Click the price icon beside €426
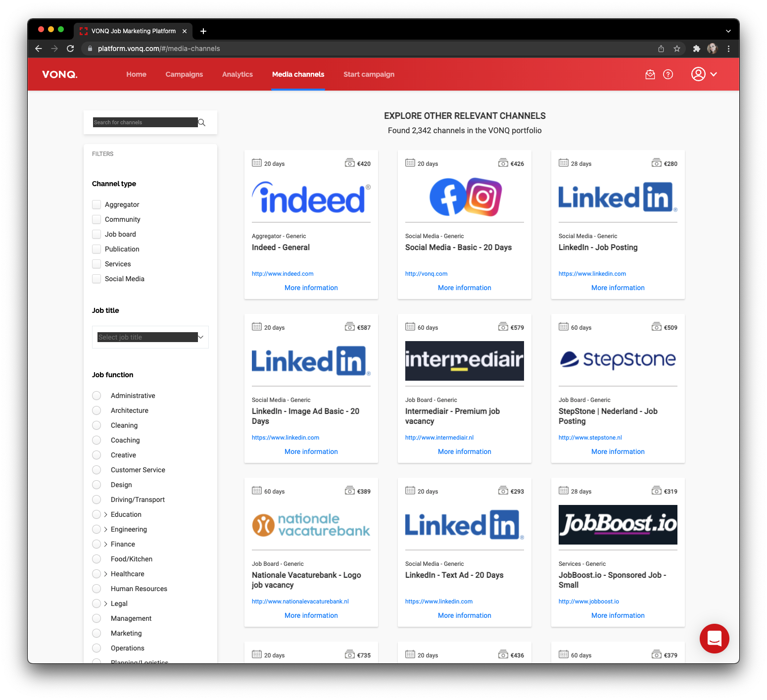Viewport: 767px width, 700px height. pyautogui.click(x=503, y=163)
